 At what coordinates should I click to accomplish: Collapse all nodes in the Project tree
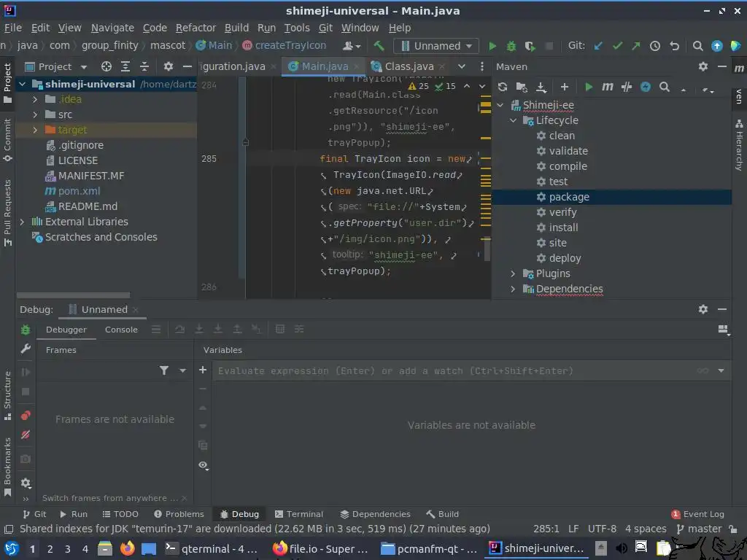[x=144, y=66]
